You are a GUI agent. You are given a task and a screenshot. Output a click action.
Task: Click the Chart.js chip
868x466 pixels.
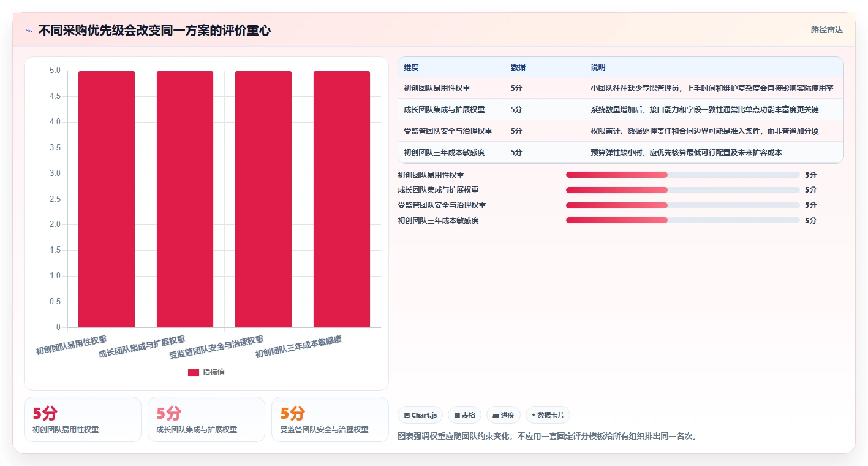(x=420, y=415)
